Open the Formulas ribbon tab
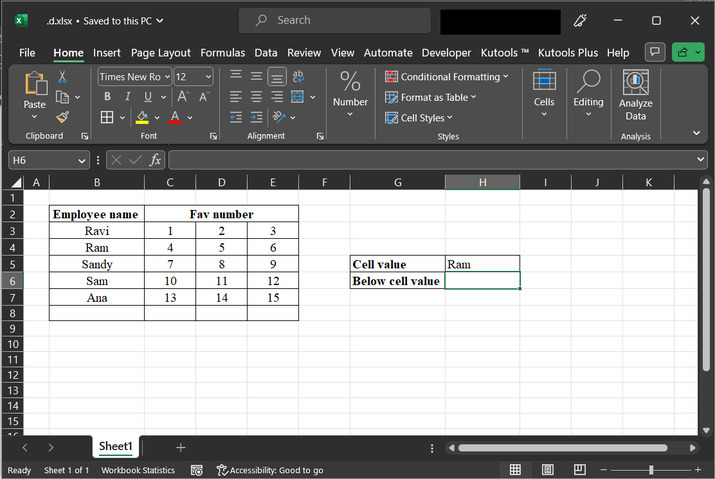The height and width of the screenshot is (479, 715). (x=222, y=52)
